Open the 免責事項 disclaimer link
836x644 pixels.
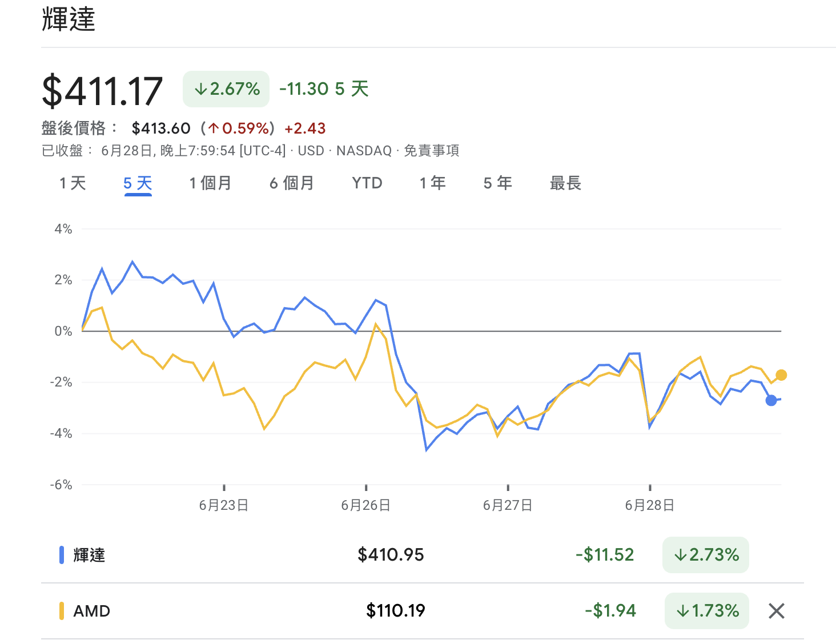(x=432, y=151)
